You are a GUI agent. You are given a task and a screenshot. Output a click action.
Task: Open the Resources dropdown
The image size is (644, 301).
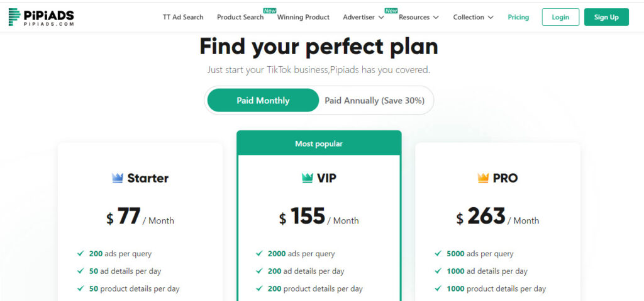pos(418,17)
